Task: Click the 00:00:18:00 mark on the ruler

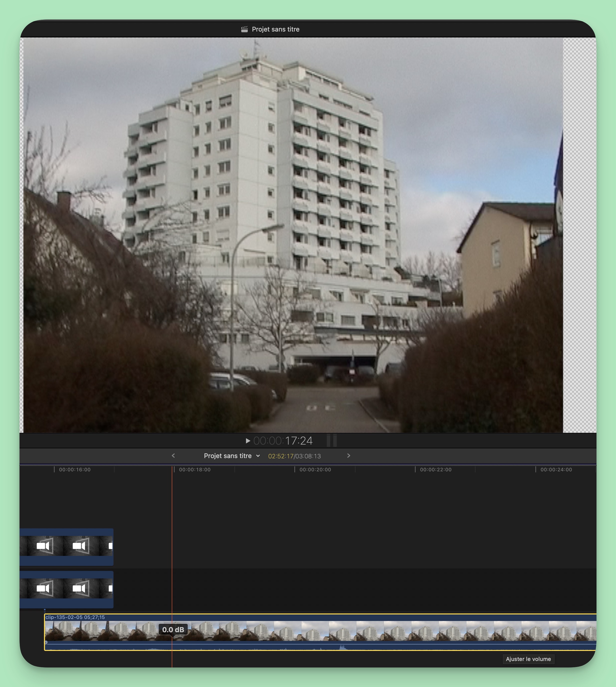Action: 194,470
